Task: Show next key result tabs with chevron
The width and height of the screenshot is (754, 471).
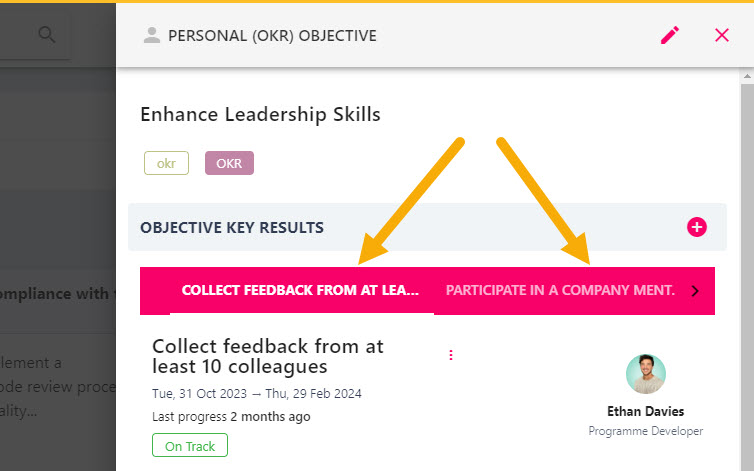Action: point(695,291)
